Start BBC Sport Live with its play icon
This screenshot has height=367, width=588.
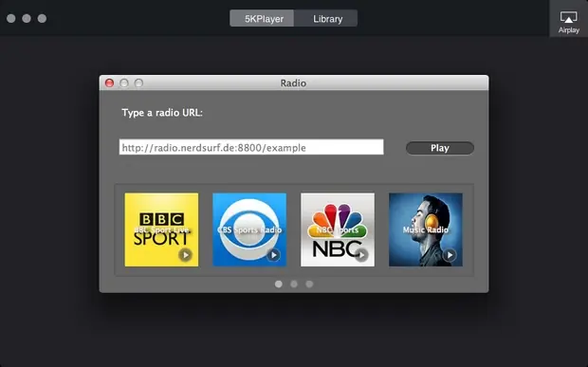185,255
